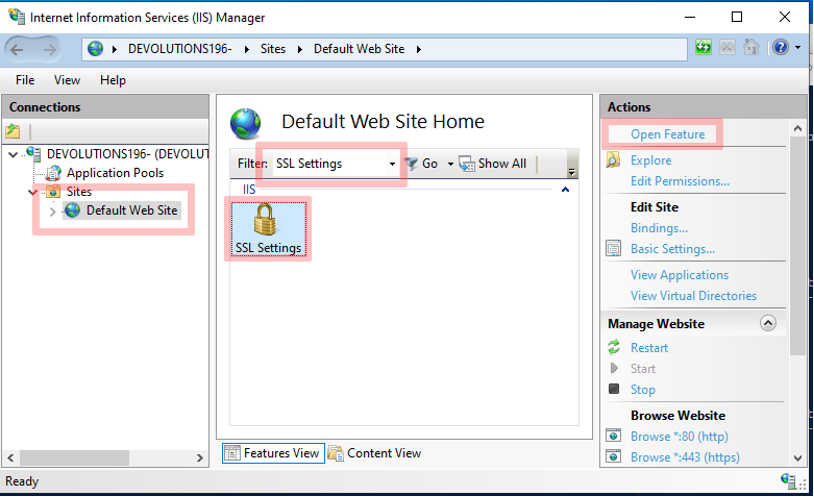
Task: Click Connections pane scroll left arrow
Action: tap(10, 458)
